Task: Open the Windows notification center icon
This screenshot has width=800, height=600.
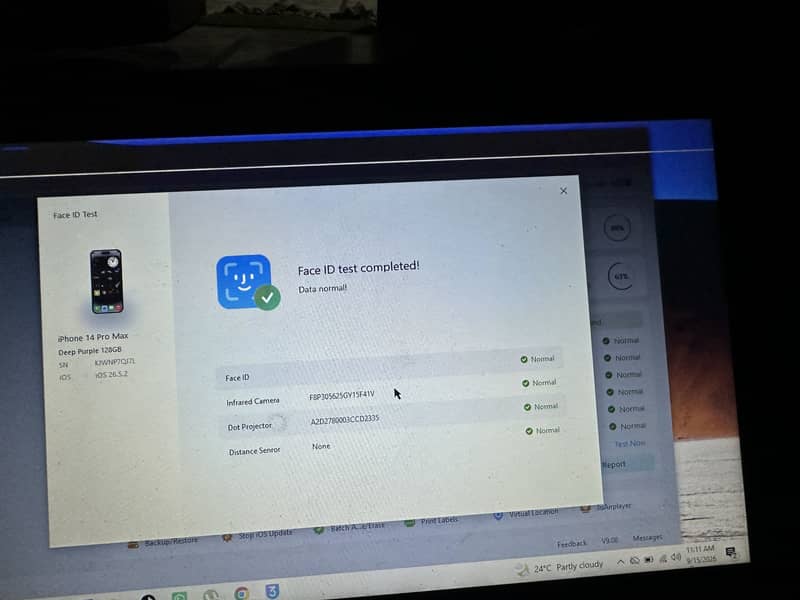Action: pos(731,553)
